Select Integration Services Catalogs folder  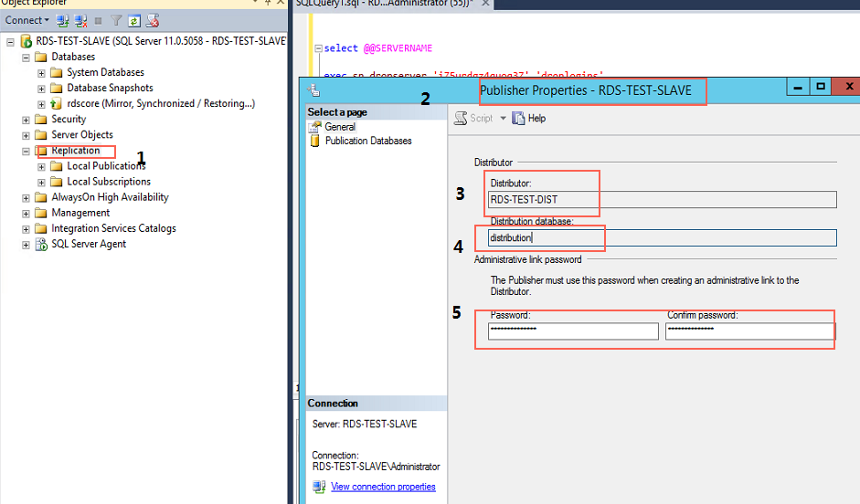113,228
